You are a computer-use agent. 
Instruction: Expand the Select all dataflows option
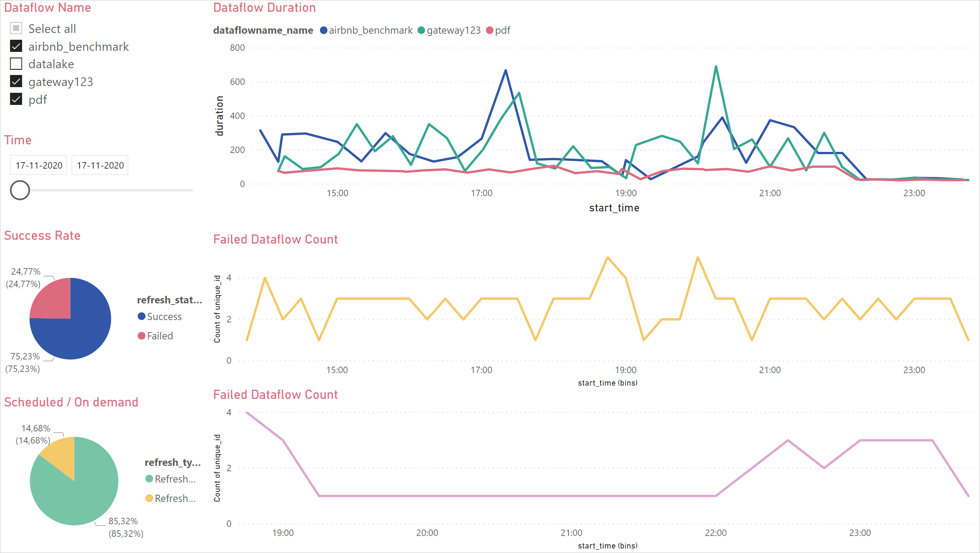tap(16, 28)
